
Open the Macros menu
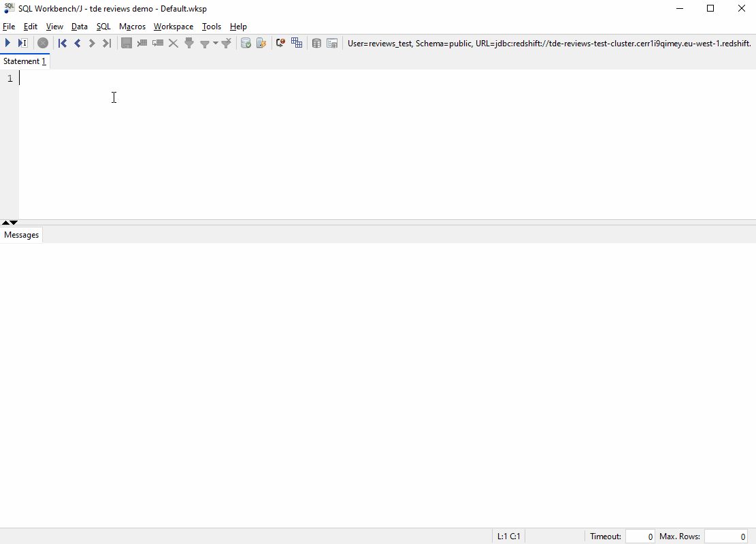132,27
